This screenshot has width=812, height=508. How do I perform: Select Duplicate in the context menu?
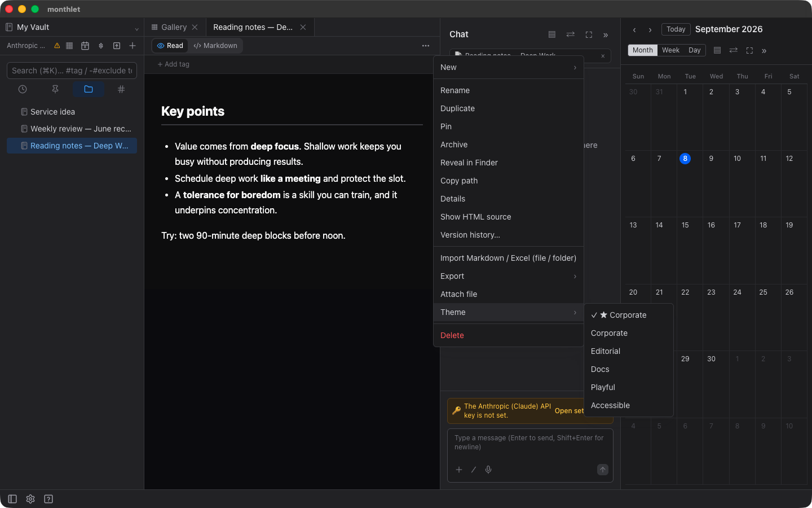coord(508,108)
